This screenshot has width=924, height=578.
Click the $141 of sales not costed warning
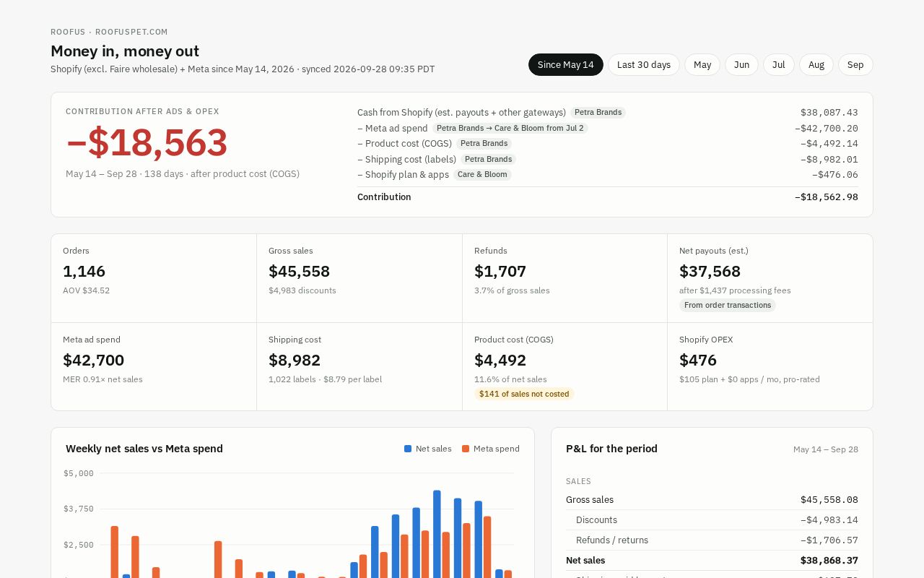[x=524, y=394]
